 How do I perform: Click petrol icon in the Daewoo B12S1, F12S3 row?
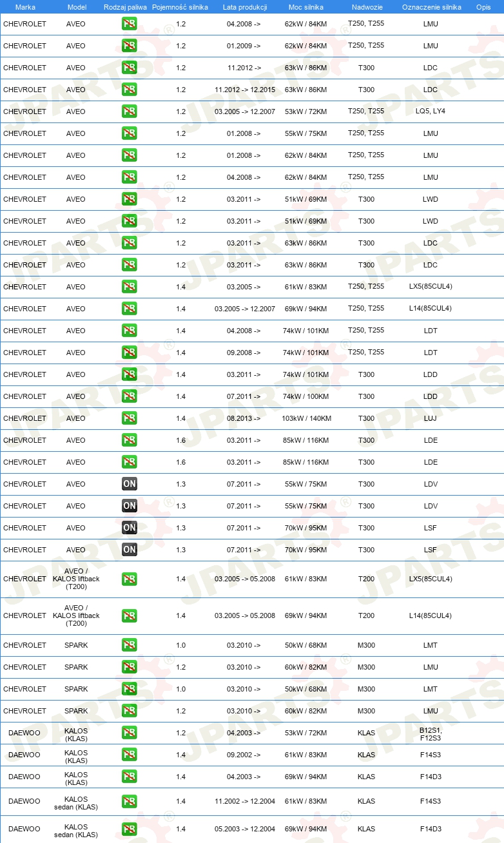[130, 733]
